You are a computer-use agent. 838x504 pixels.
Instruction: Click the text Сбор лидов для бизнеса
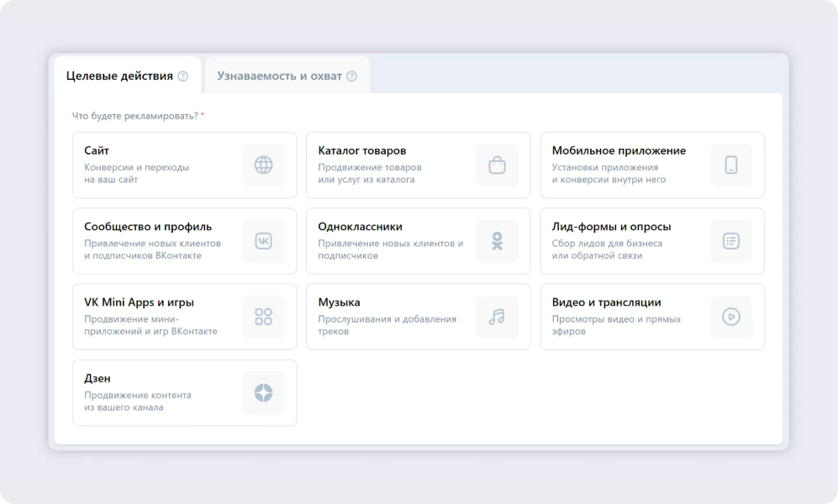click(607, 243)
